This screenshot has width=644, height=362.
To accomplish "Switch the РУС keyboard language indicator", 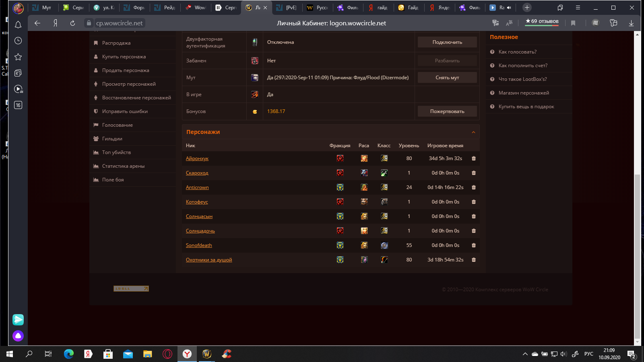I will 588,354.
